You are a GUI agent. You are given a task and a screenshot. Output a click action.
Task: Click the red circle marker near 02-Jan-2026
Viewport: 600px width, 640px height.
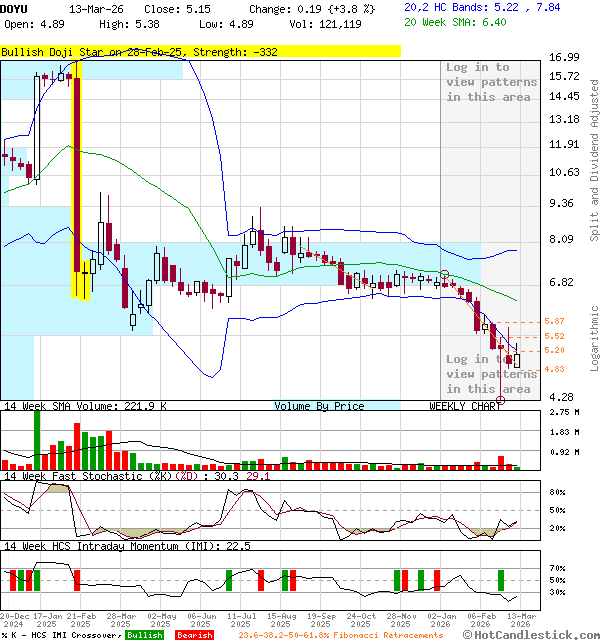point(445,274)
